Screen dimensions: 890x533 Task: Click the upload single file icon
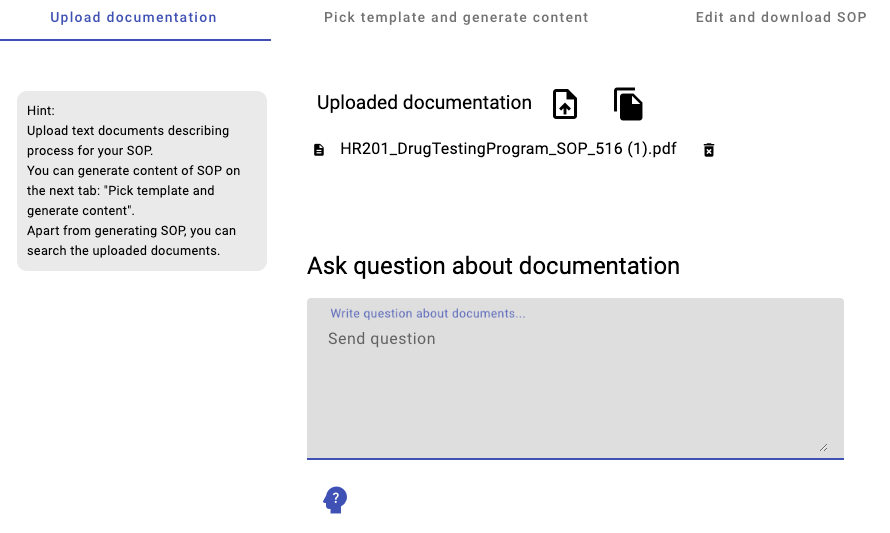pos(565,104)
